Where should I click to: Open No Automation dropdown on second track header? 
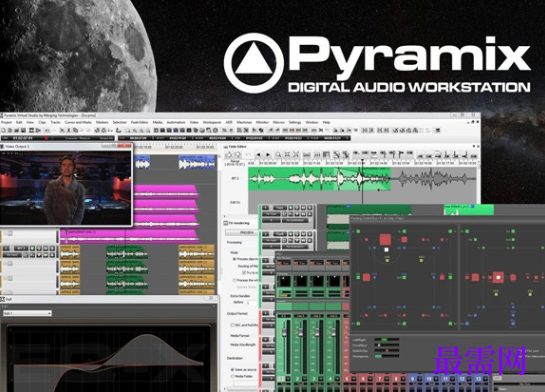click(296, 246)
